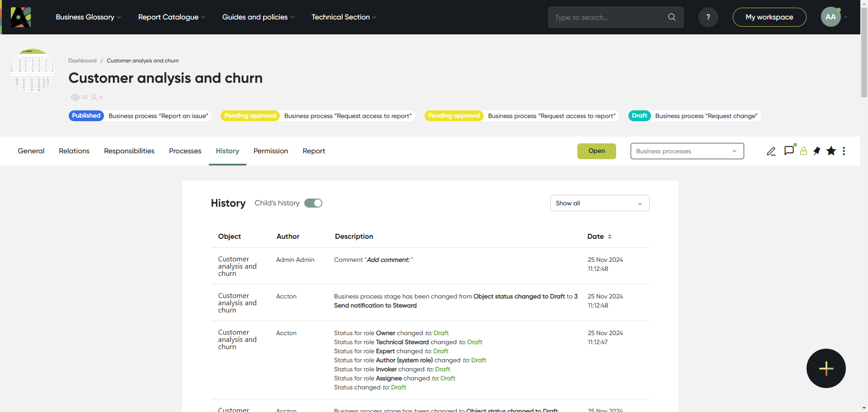
Task: Click the help question mark button
Action: pyautogui.click(x=708, y=17)
